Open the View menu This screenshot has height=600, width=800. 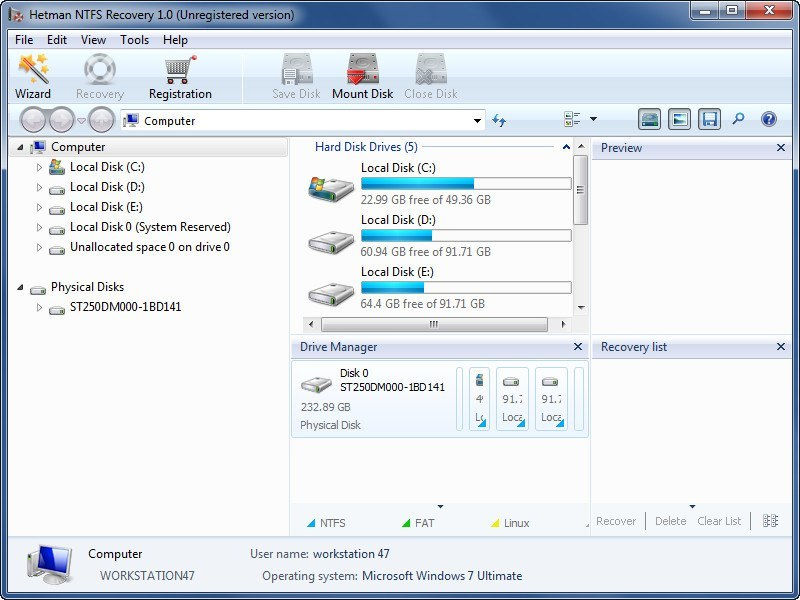point(93,40)
